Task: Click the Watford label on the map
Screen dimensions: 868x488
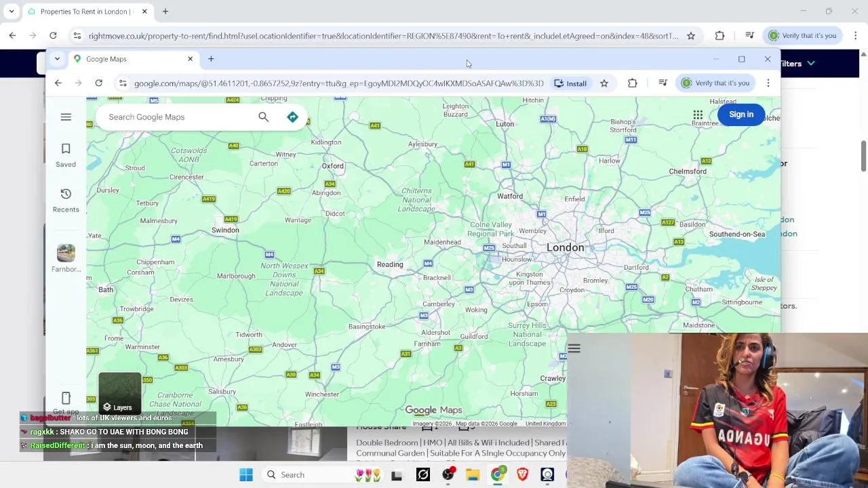Action: [x=510, y=196]
